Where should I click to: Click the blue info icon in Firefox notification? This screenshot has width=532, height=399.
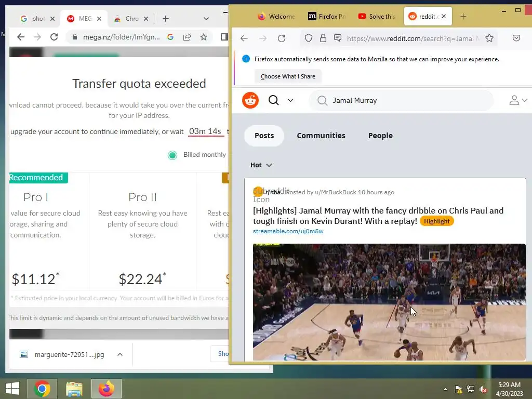tap(246, 59)
